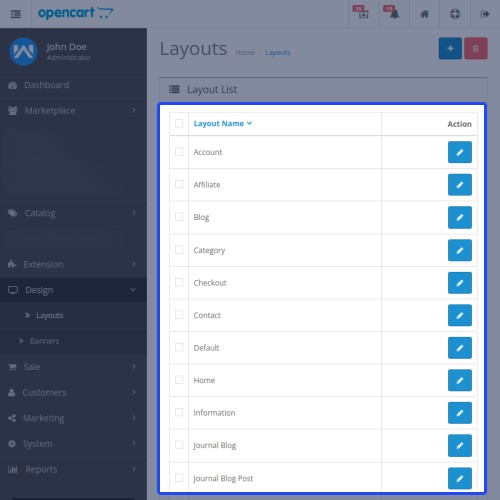The image size is (500, 500).
Task: Add a new layout with plus button
Action: pos(450,48)
